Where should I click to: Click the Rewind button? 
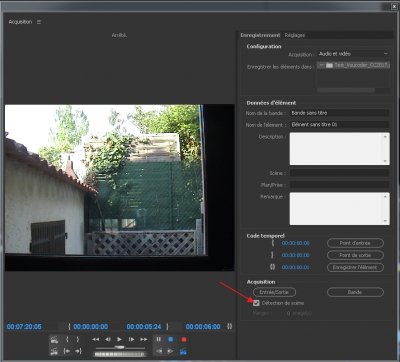click(96, 339)
